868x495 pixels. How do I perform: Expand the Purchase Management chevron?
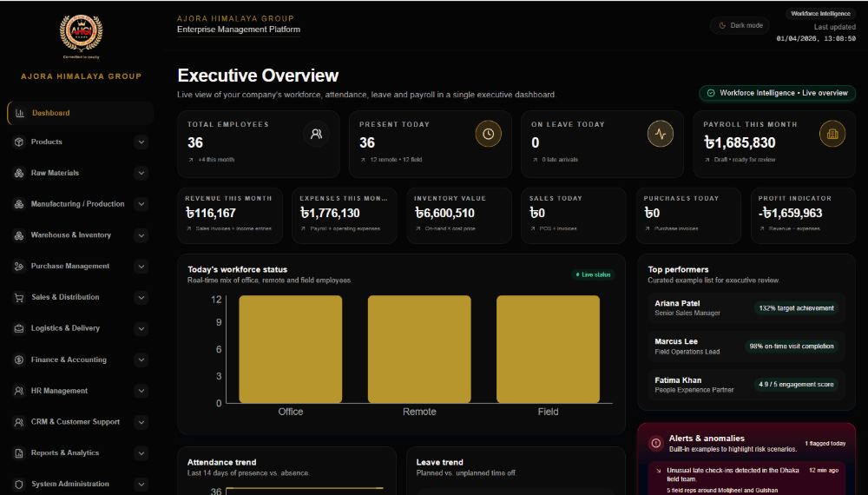point(141,267)
